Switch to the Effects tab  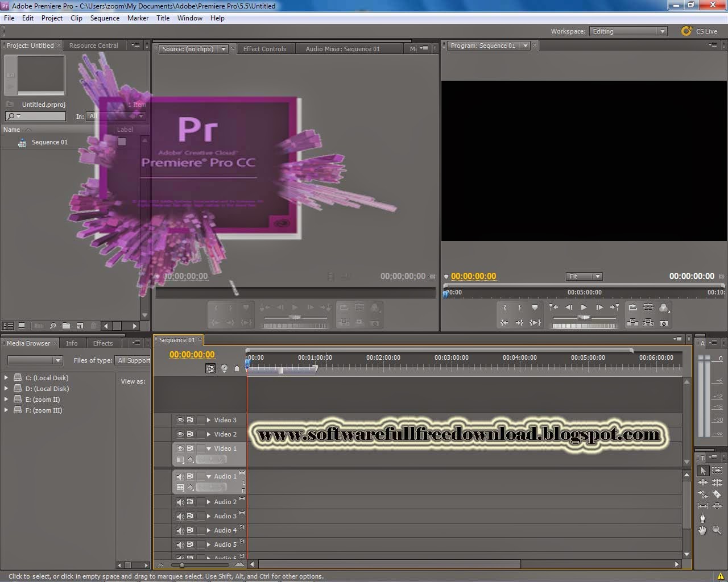pos(103,343)
